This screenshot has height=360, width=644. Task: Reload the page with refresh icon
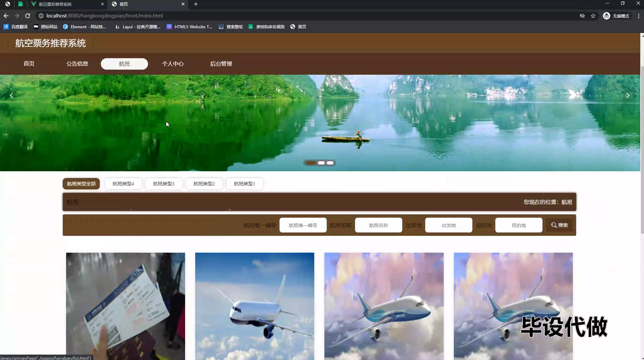click(x=28, y=16)
